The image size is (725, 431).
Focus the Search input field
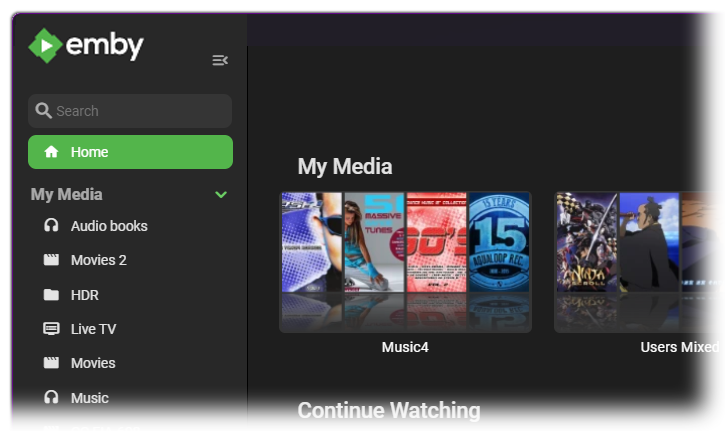tap(140, 111)
